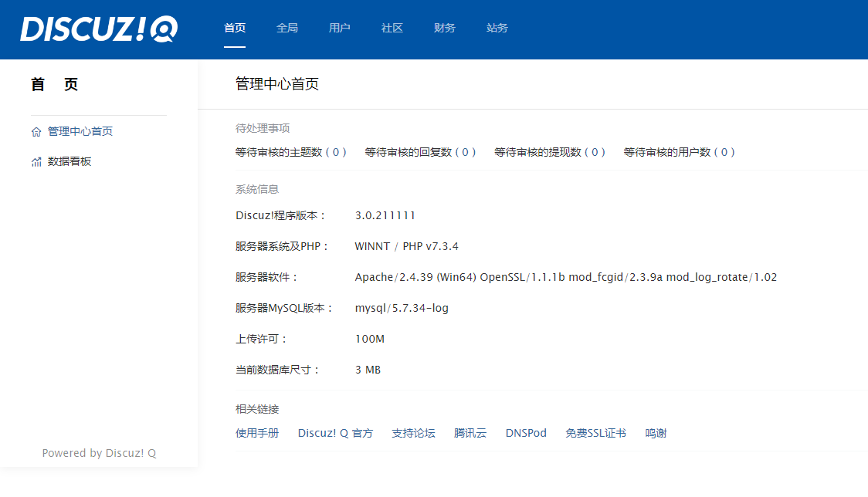Open the 使用手册 link
This screenshot has height=497, width=868.
(257, 433)
